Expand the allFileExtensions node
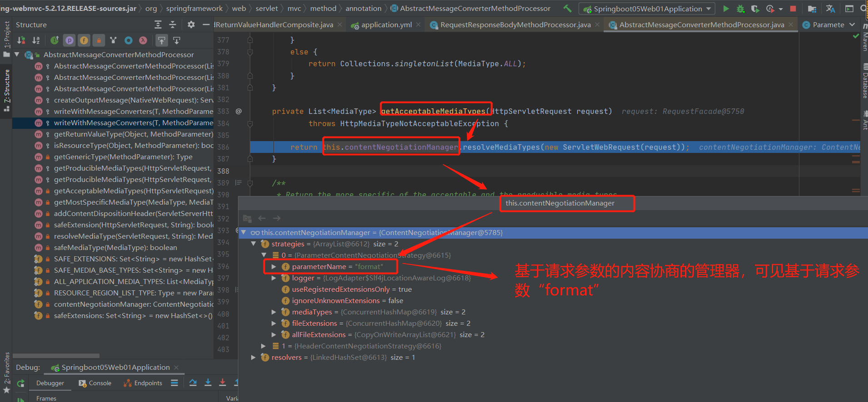The width and height of the screenshot is (868, 402). pos(273,334)
